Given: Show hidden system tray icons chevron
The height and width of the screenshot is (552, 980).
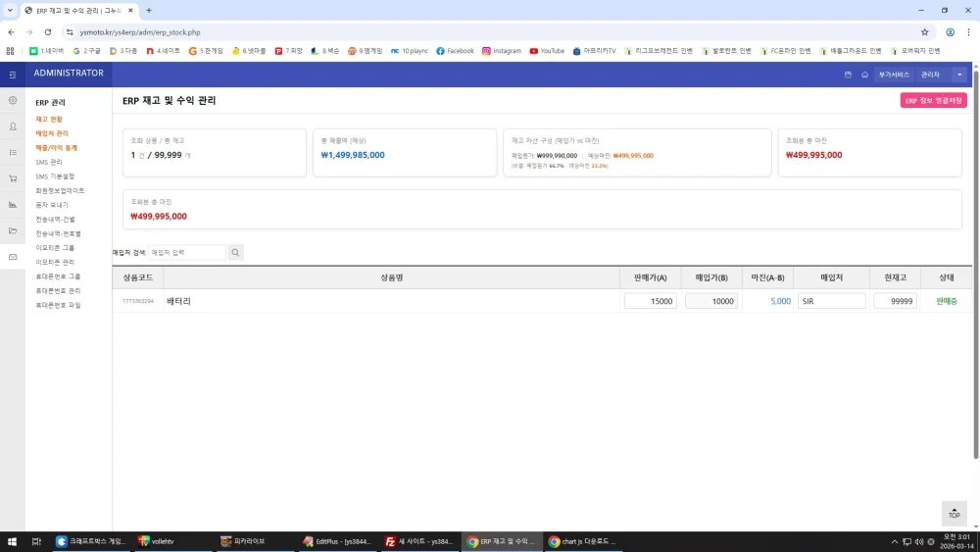Looking at the screenshot, I should 895,541.
